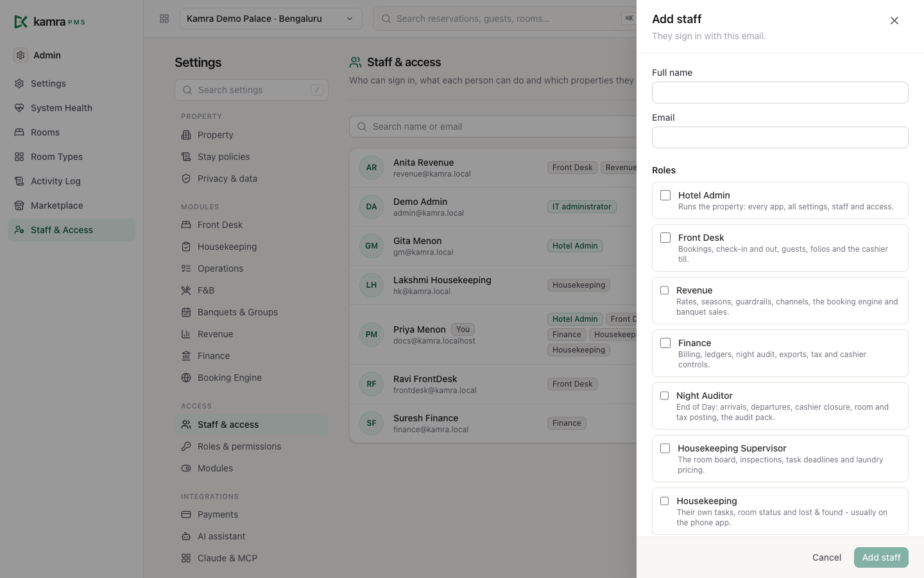Go to Settings in main sidebar
924x578 pixels.
coord(71,83)
